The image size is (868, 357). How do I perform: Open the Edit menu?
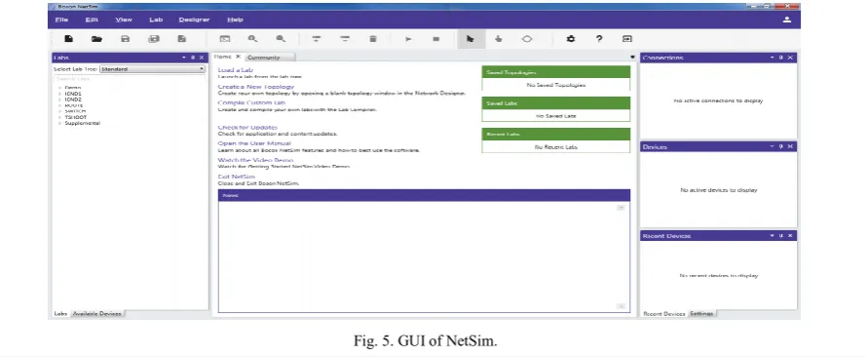click(92, 20)
